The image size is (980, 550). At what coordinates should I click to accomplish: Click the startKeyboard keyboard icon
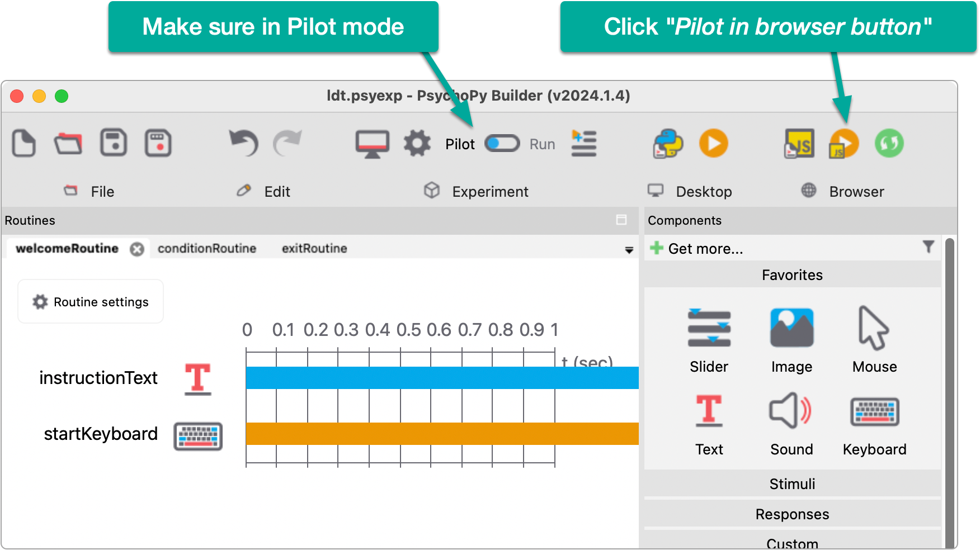(x=198, y=437)
